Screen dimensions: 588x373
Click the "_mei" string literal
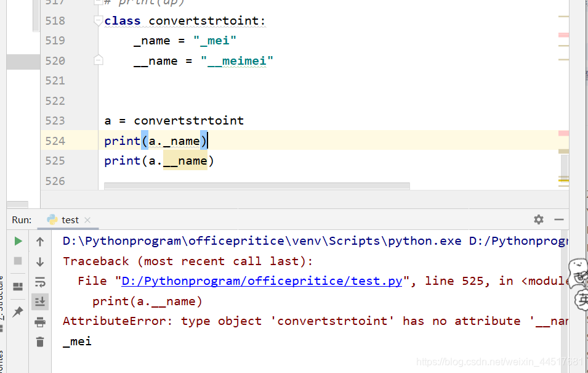214,41
